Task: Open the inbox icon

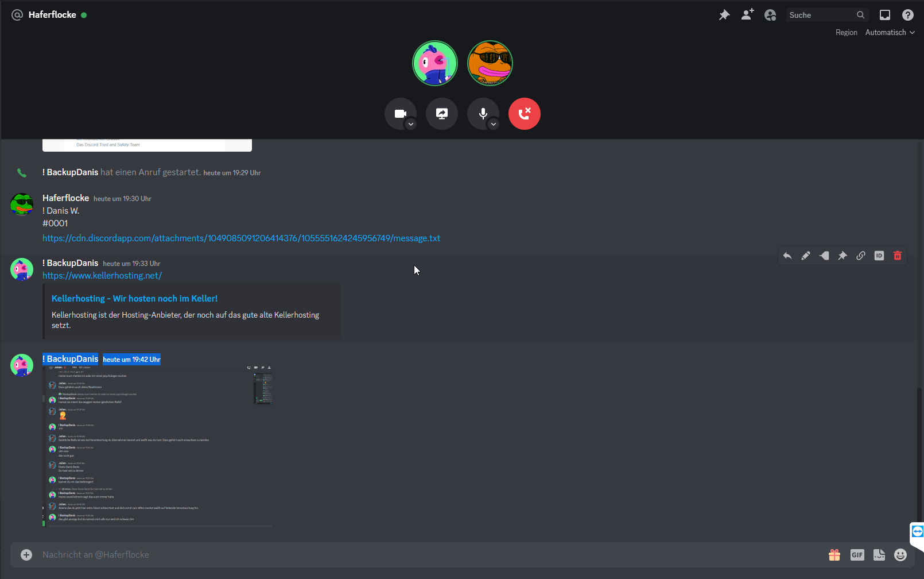Action: click(885, 15)
